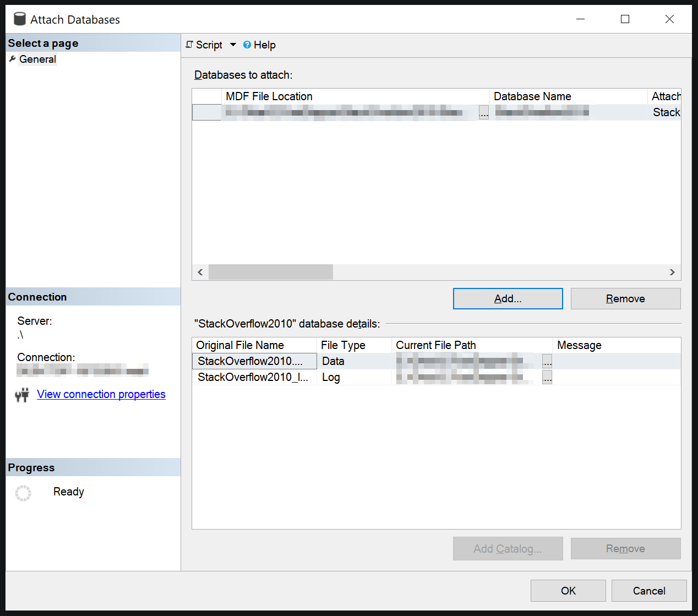Image resolution: width=698 pixels, height=616 pixels.
Task: Open the Script dropdown arrow
Action: [x=233, y=45]
